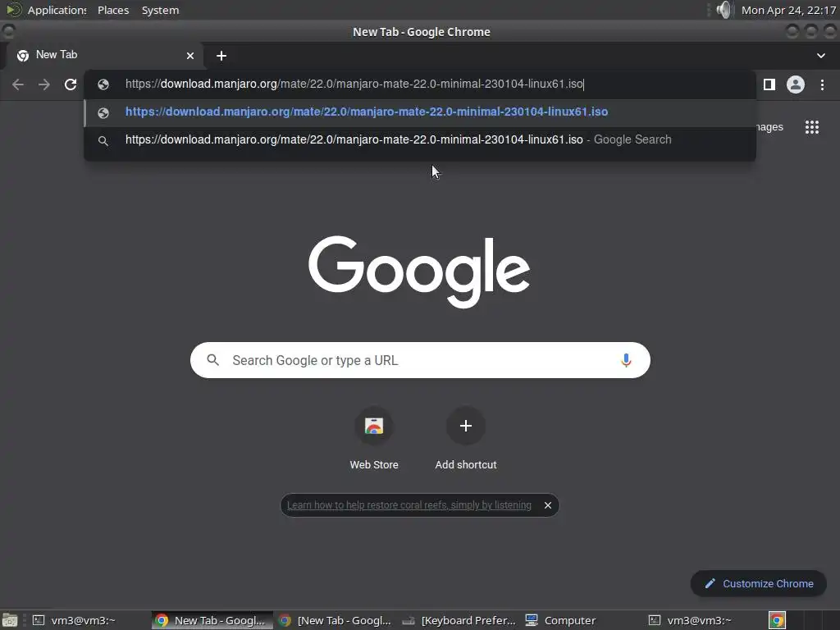
Task: Open a new tab with plus button
Action: click(x=221, y=56)
